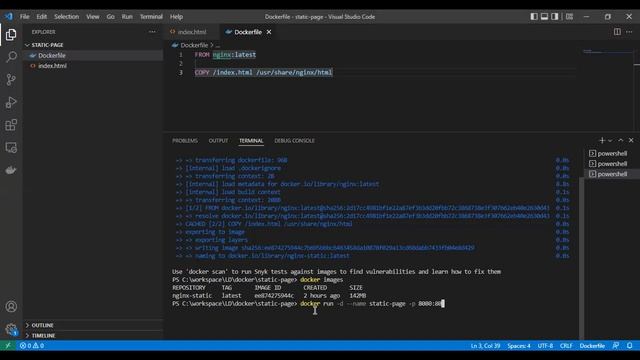The width and height of the screenshot is (640, 360).
Task: Open the Search view in activity bar
Action: tap(11, 57)
